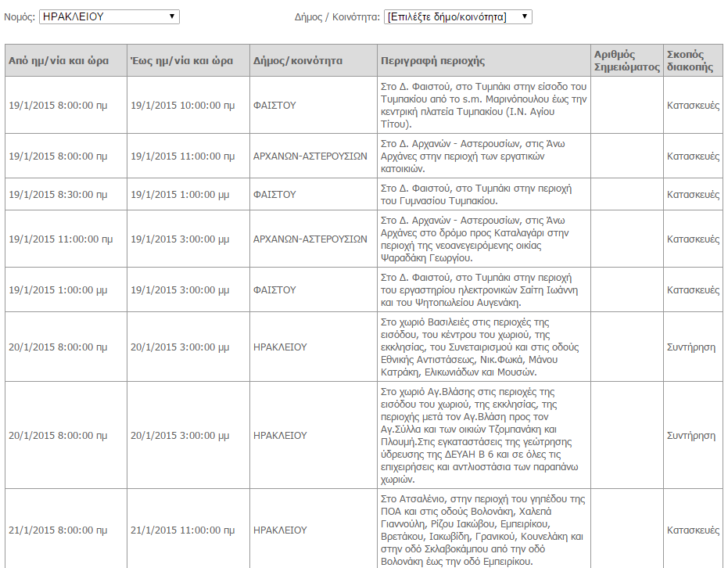Click the 19/1/2015 10:00:00 πμ end time cell
The height and width of the screenshot is (568, 728).
[180, 105]
